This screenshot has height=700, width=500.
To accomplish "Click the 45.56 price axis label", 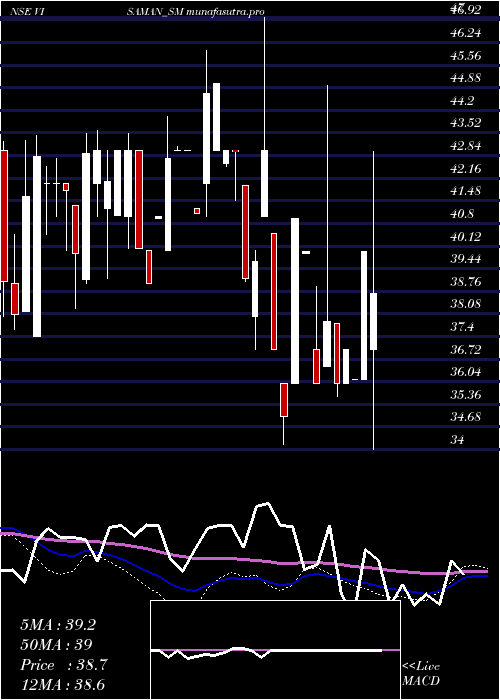I will [x=466, y=56].
